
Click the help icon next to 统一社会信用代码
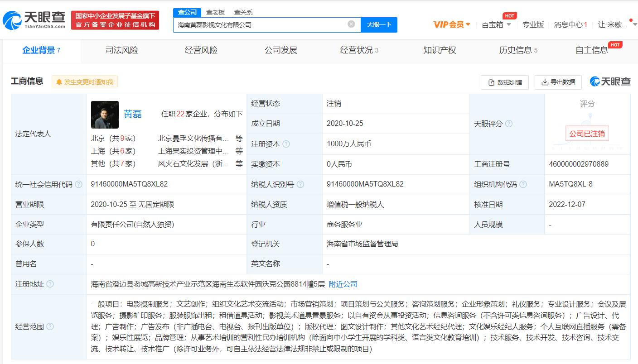[78, 184]
